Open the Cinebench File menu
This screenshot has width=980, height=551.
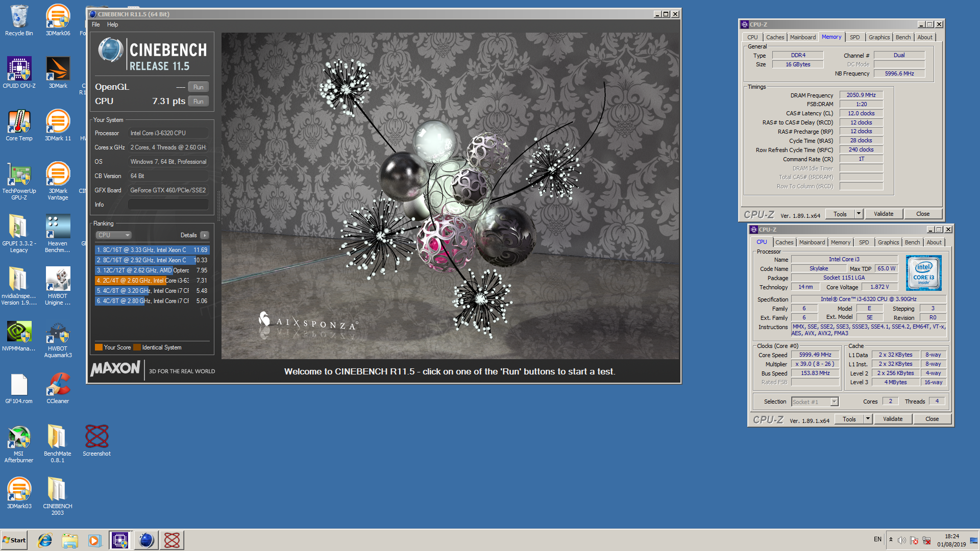click(x=95, y=24)
